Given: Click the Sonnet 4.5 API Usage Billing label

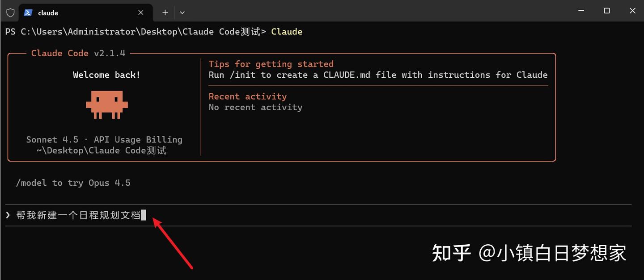Looking at the screenshot, I should coord(104,140).
